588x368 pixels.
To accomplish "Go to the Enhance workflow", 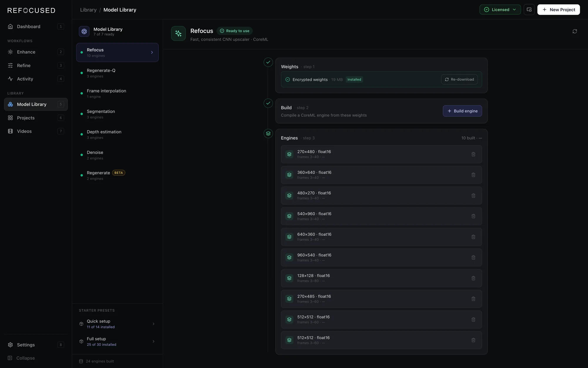I will click(36, 52).
